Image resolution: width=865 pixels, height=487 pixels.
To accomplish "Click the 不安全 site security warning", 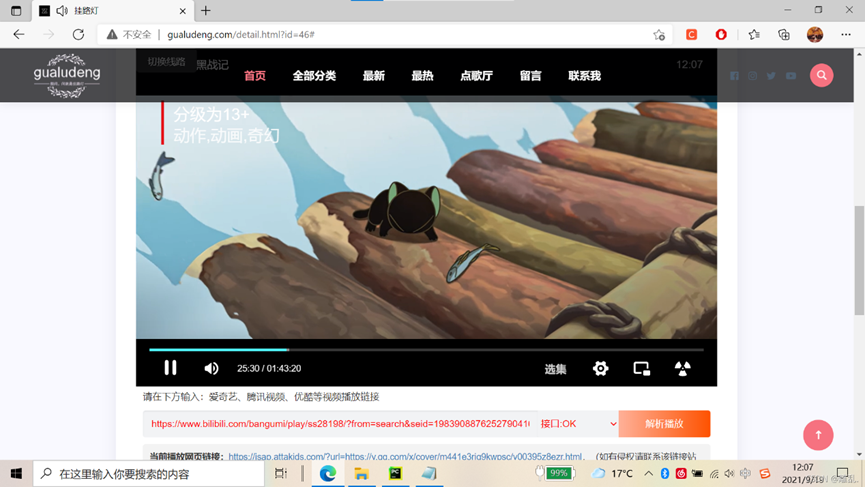I will (129, 34).
